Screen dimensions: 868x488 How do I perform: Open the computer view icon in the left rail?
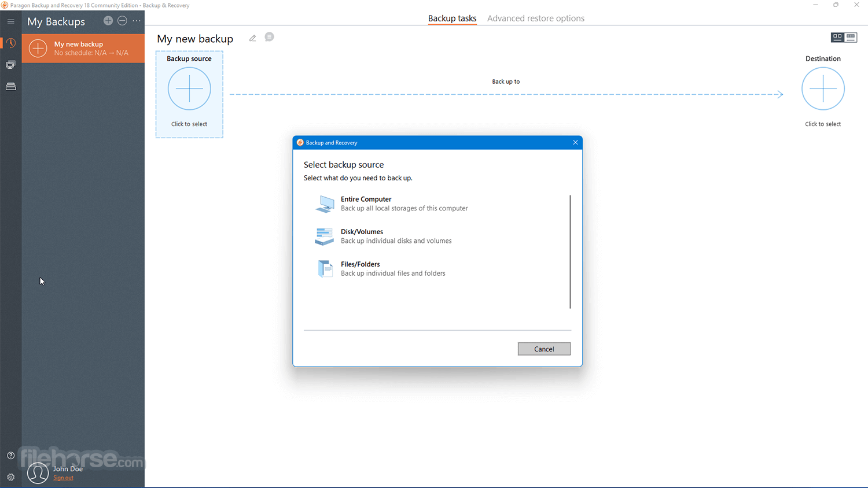[x=10, y=65]
